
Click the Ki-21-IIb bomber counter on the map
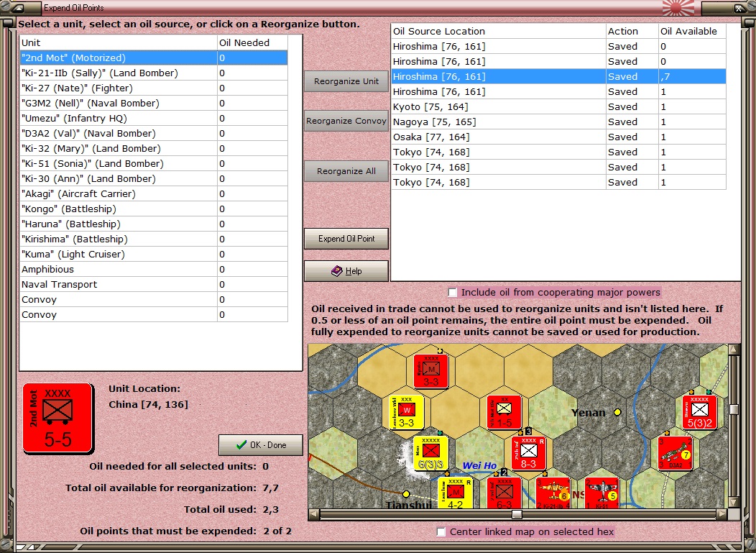coord(553,493)
